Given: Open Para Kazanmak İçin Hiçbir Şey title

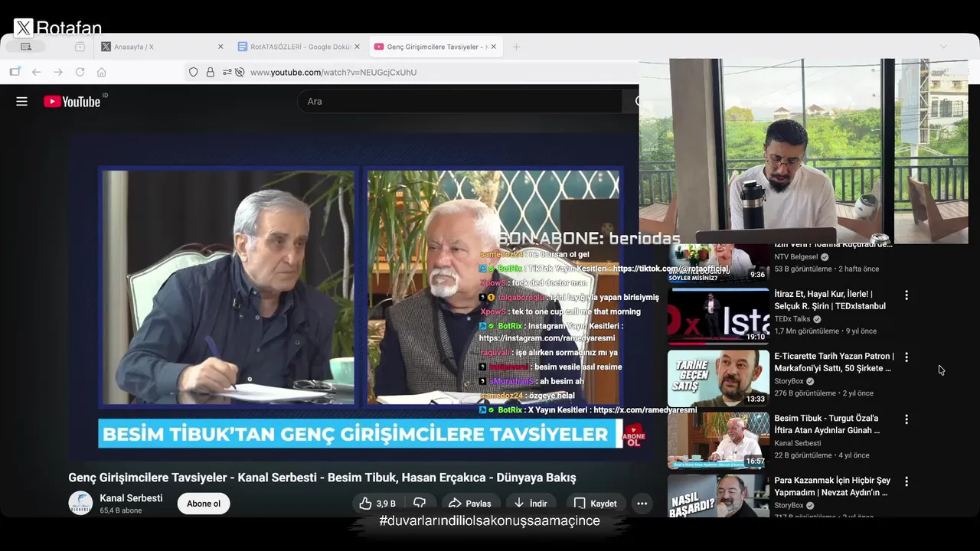Looking at the screenshot, I should (832, 486).
